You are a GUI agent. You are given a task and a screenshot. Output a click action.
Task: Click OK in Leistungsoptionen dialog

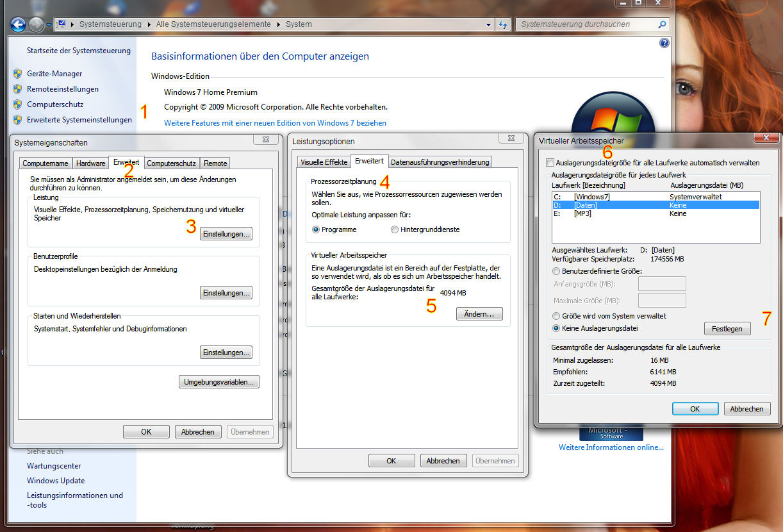(391, 460)
